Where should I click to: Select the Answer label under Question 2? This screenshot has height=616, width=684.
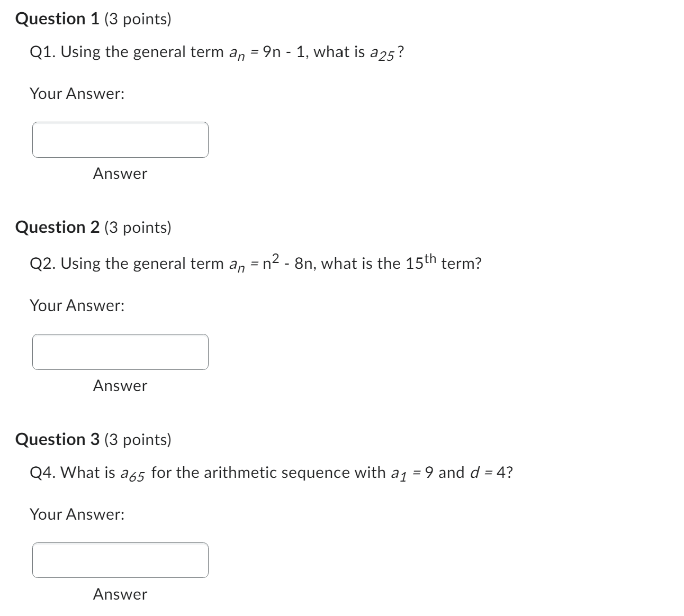point(120,386)
